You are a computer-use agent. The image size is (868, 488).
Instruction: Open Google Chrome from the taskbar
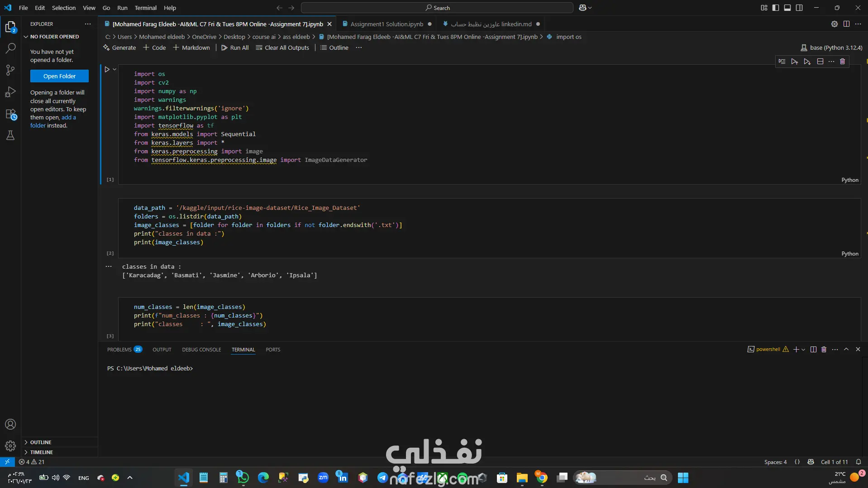click(542, 478)
